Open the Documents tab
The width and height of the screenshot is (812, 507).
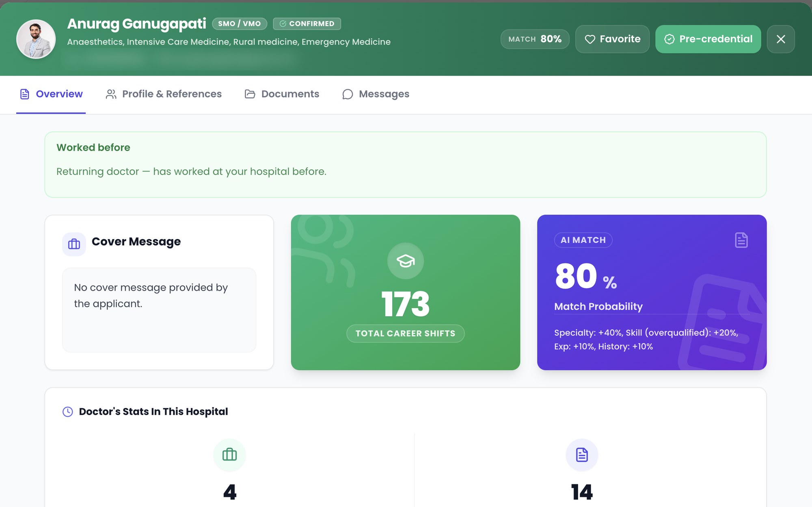coord(282,94)
